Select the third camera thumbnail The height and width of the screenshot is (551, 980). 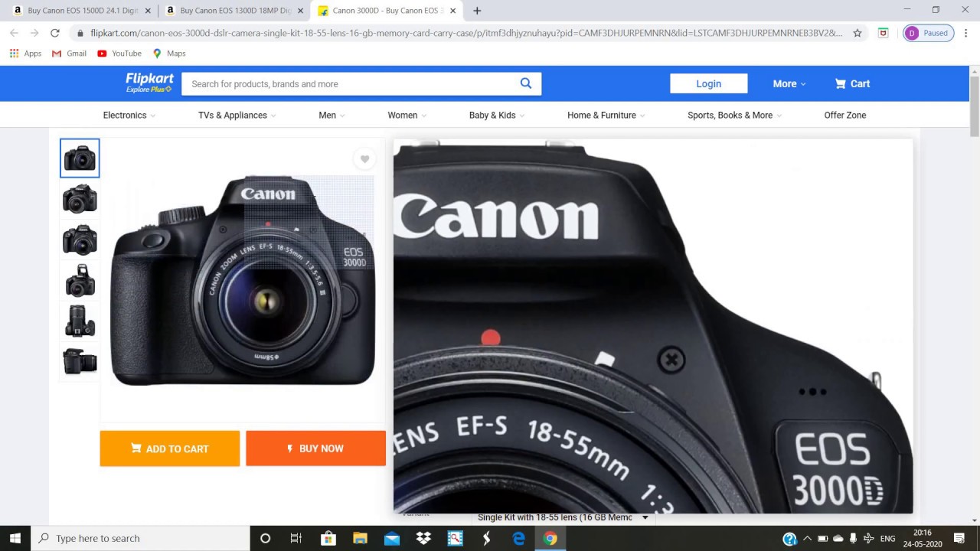click(80, 240)
